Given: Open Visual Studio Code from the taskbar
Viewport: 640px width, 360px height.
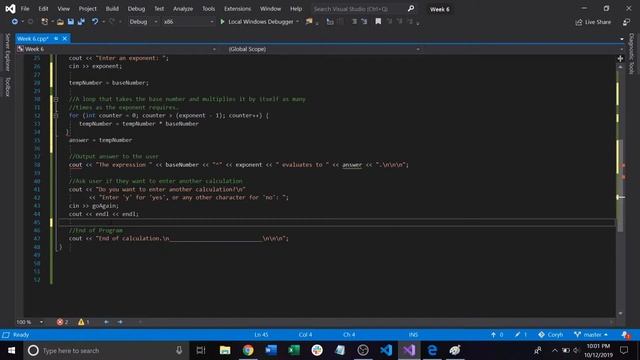Looking at the screenshot, I should coord(386,350).
